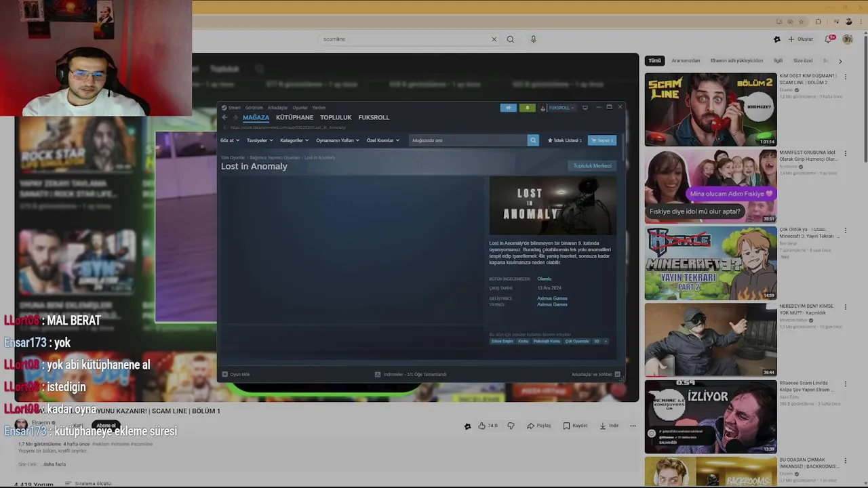Click the like thumbs-up under the video
Image resolution: width=868 pixels, height=488 pixels.
pyautogui.click(x=482, y=426)
